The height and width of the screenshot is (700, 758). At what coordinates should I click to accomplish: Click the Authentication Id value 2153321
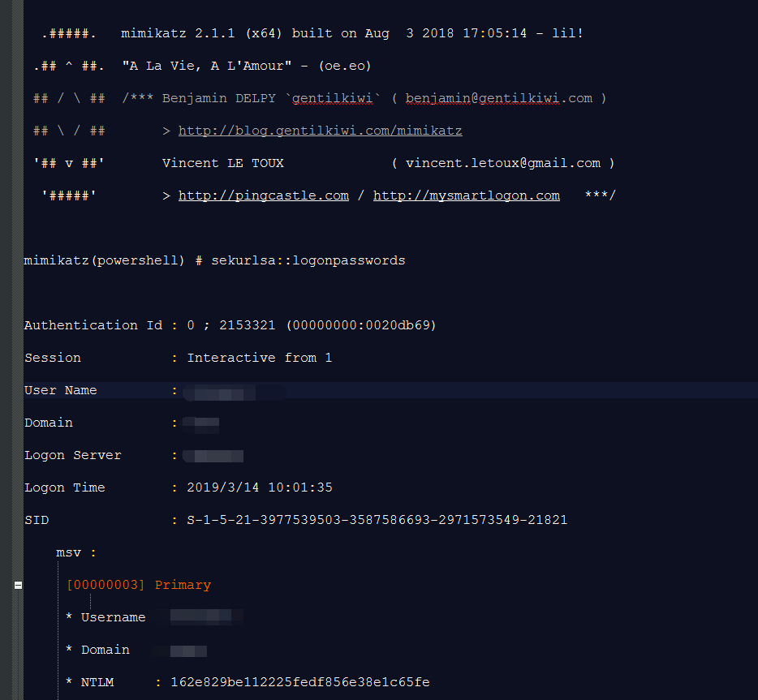pyautogui.click(x=247, y=325)
